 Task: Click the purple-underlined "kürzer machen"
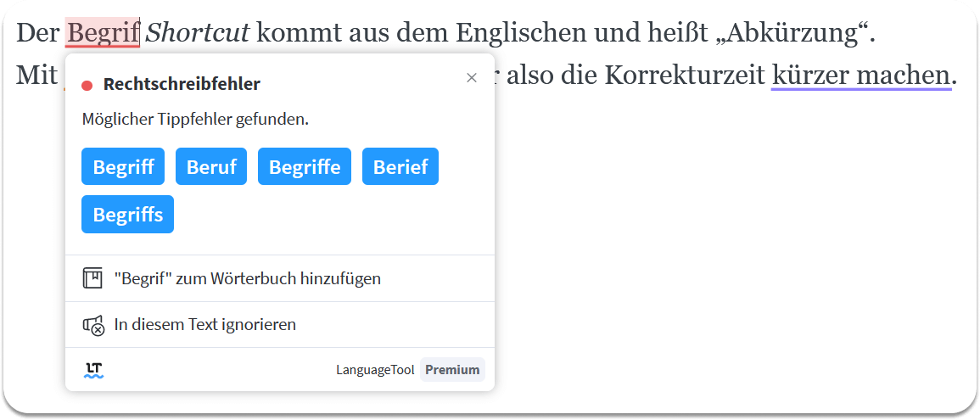click(860, 76)
